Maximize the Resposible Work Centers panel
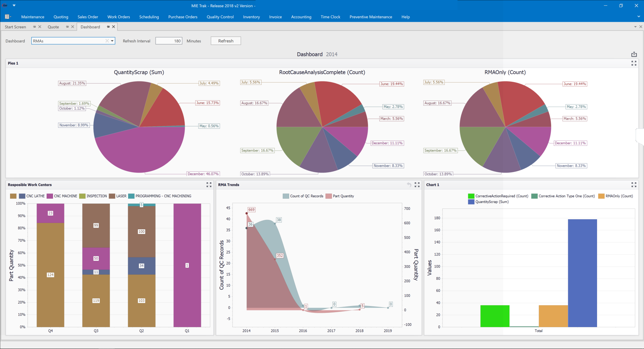The height and width of the screenshot is (349, 644). 209,185
